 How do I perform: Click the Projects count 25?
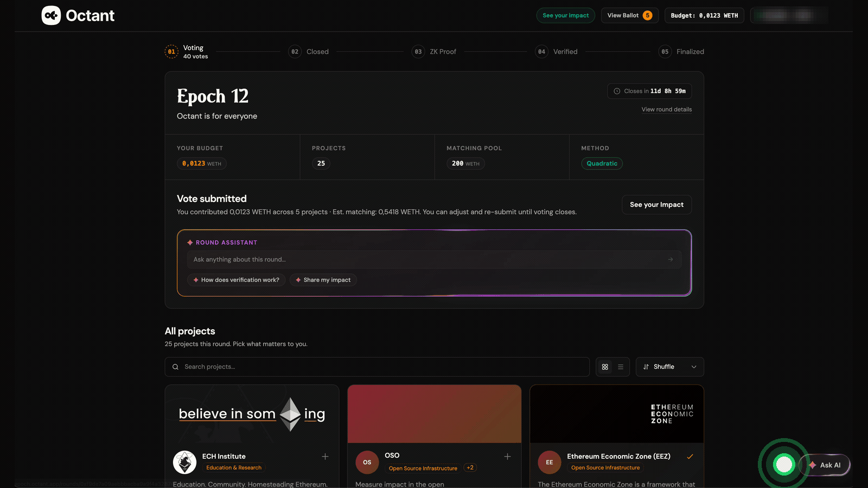click(x=321, y=163)
